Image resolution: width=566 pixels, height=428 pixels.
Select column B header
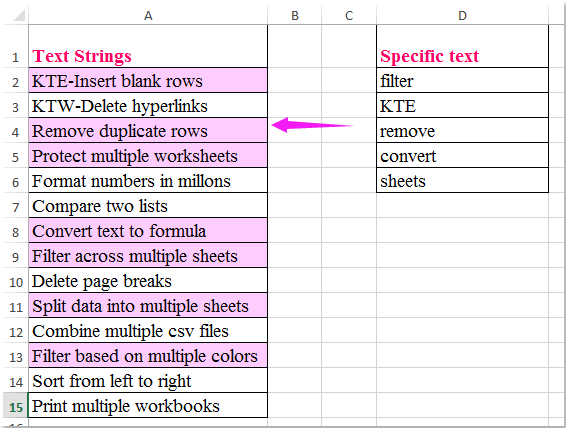point(295,16)
